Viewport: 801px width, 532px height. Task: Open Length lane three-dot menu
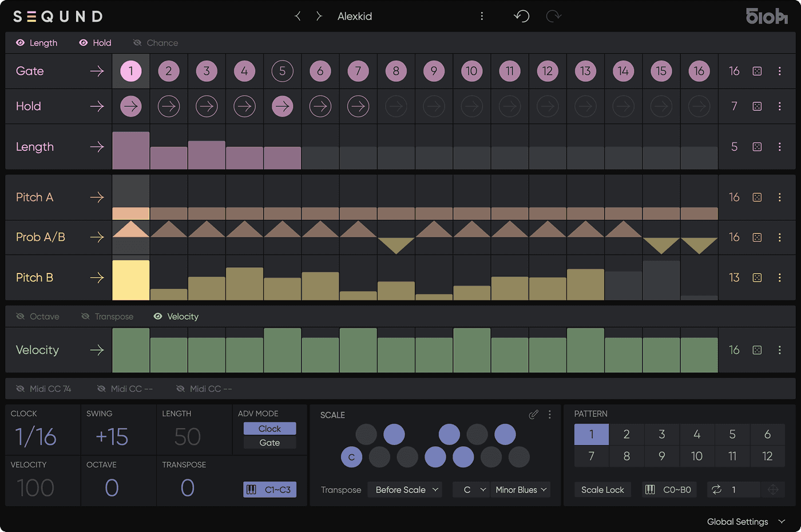click(780, 147)
